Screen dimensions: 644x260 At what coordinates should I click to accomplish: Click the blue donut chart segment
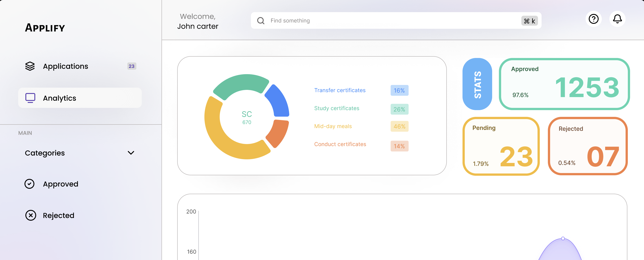click(279, 101)
